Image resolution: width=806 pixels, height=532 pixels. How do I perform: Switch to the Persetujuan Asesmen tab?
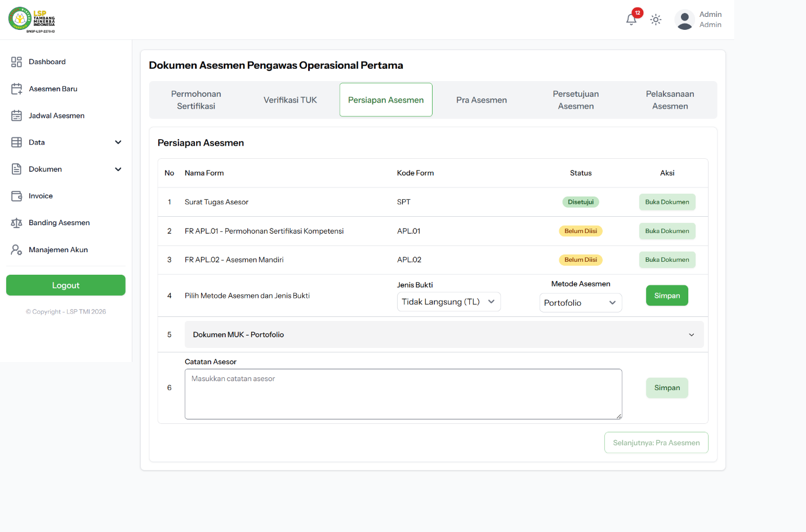pos(576,100)
